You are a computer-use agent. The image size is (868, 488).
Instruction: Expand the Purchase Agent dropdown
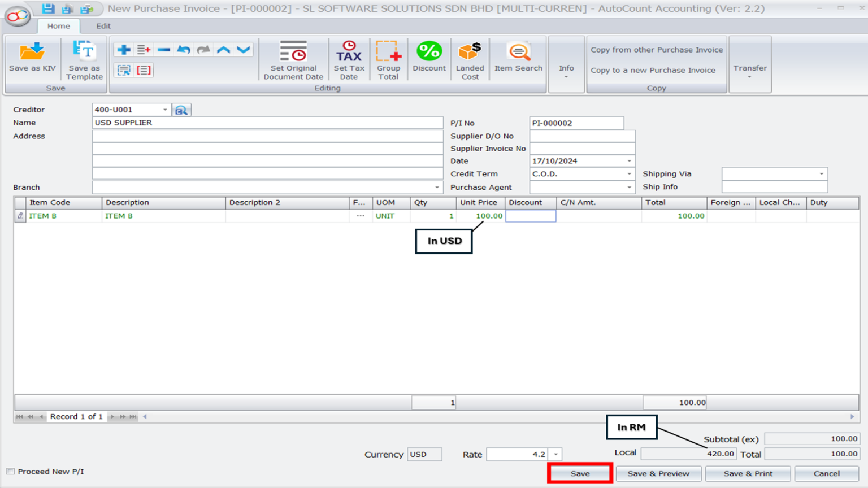coord(629,187)
